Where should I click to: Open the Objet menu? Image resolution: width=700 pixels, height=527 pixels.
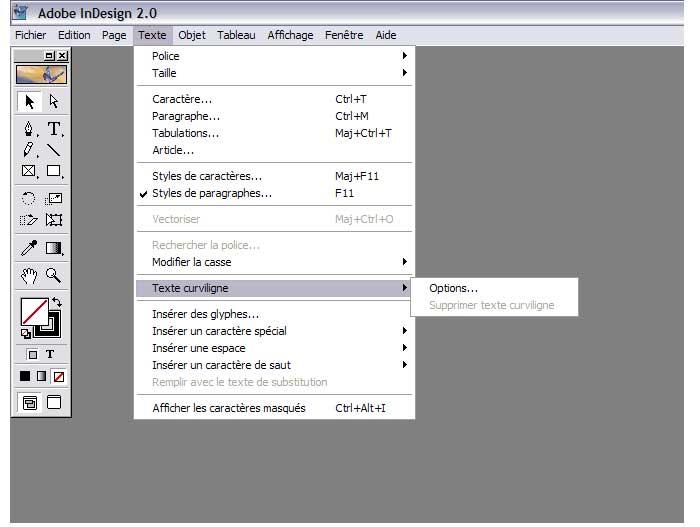(x=192, y=35)
